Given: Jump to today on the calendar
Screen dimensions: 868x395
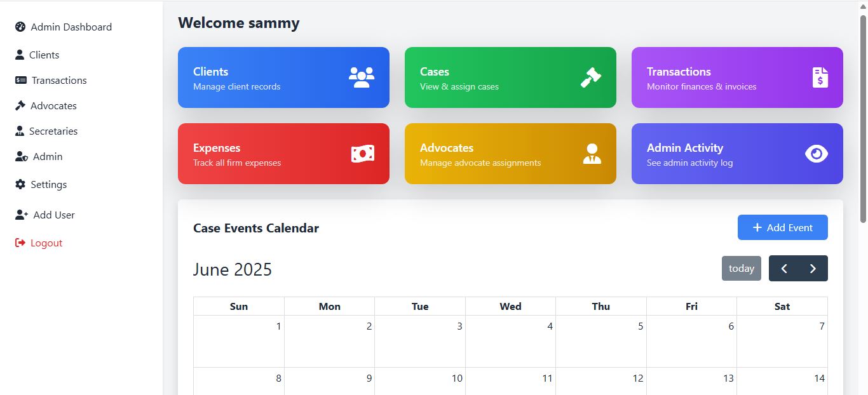Looking at the screenshot, I should pyautogui.click(x=741, y=268).
